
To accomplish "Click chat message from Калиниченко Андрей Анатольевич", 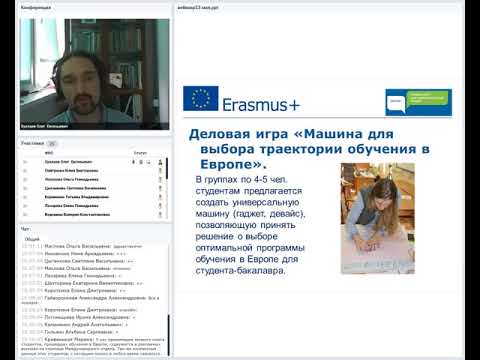I will point(75,325).
